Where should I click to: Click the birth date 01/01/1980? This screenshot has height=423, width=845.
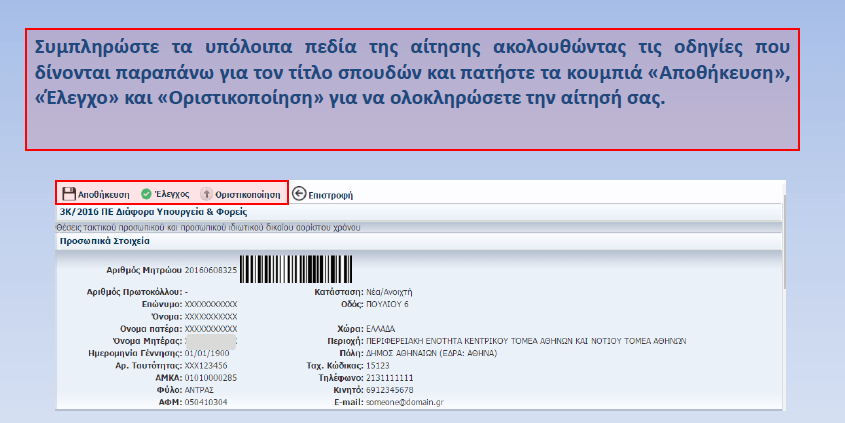coord(207,352)
